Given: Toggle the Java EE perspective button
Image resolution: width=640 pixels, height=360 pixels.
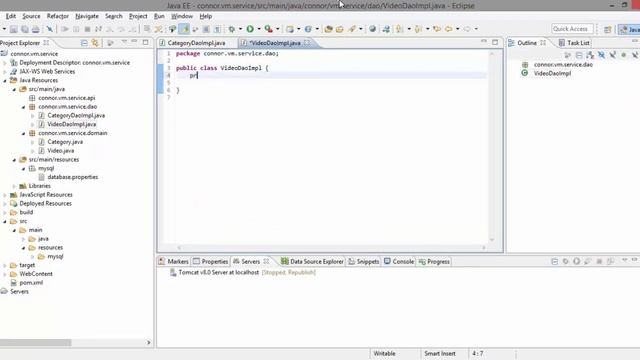Looking at the screenshot, I should (x=629, y=29).
